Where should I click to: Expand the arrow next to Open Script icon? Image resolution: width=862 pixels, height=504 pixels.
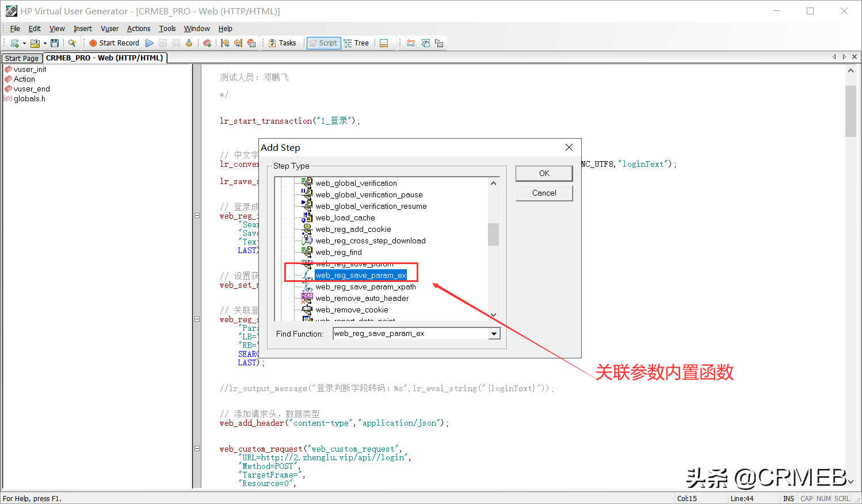pyautogui.click(x=45, y=43)
